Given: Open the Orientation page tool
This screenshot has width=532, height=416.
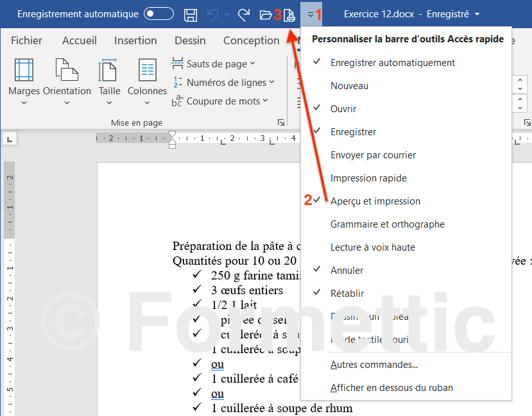Looking at the screenshot, I should (x=67, y=80).
